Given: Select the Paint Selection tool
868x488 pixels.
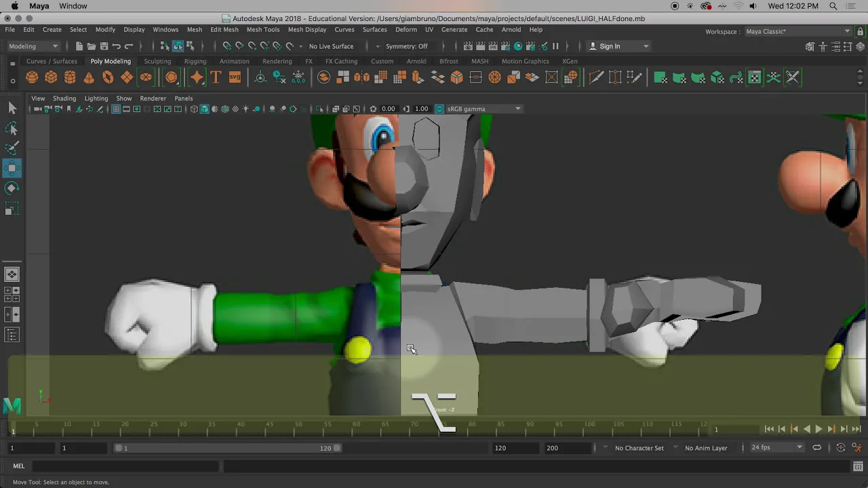Looking at the screenshot, I should (12, 148).
